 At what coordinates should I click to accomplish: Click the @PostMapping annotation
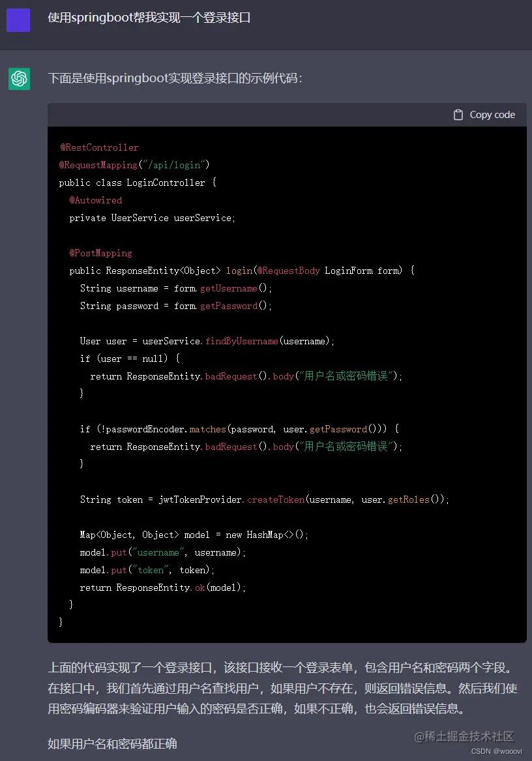100,253
